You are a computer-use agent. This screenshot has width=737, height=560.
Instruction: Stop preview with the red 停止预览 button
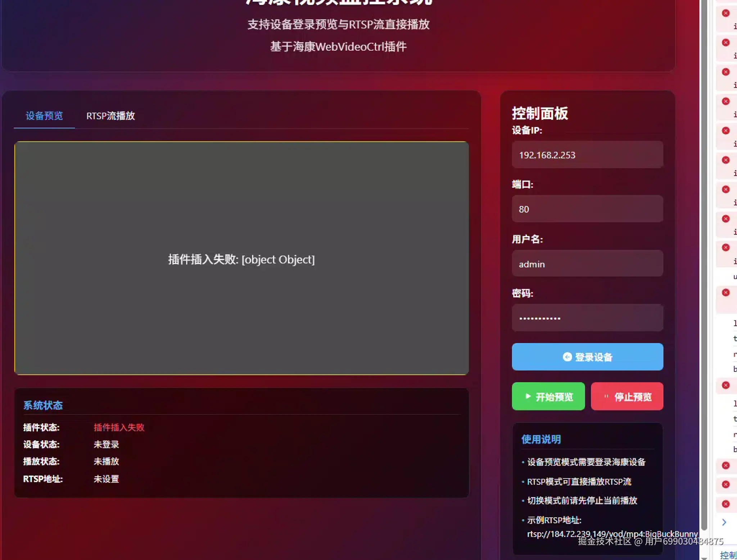click(x=627, y=396)
